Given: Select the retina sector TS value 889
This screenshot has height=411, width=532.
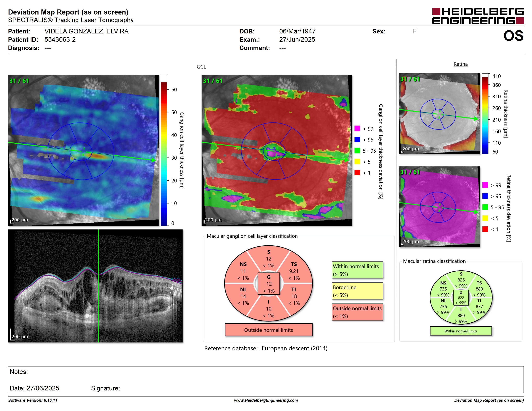Looking at the screenshot, I should click(479, 289).
